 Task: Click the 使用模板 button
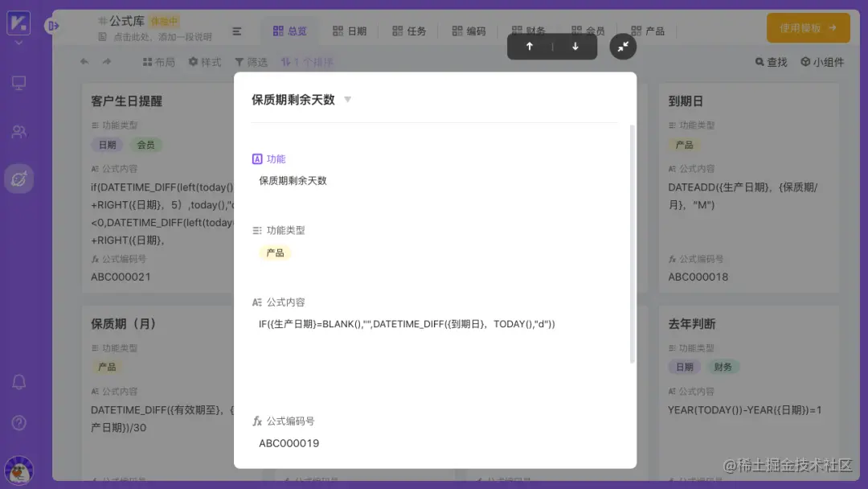(807, 27)
